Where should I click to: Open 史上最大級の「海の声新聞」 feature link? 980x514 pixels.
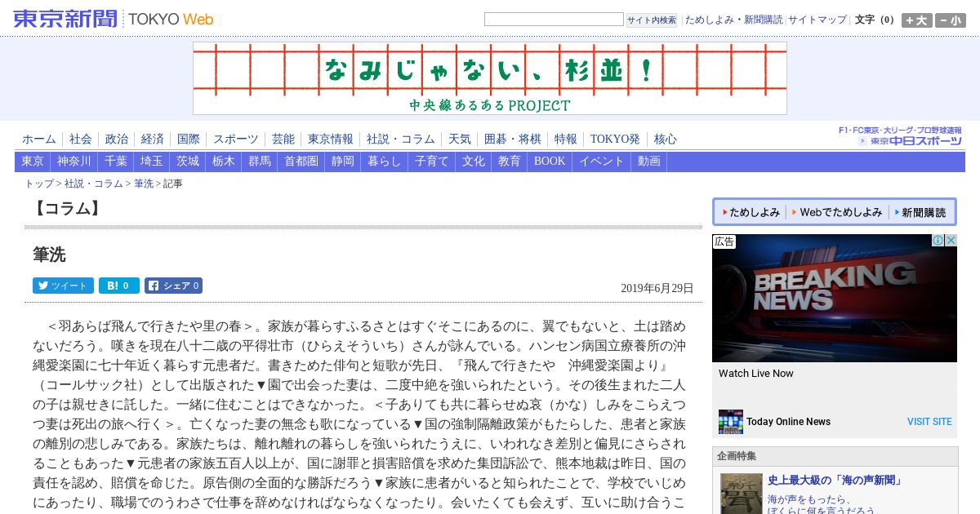tap(835, 481)
